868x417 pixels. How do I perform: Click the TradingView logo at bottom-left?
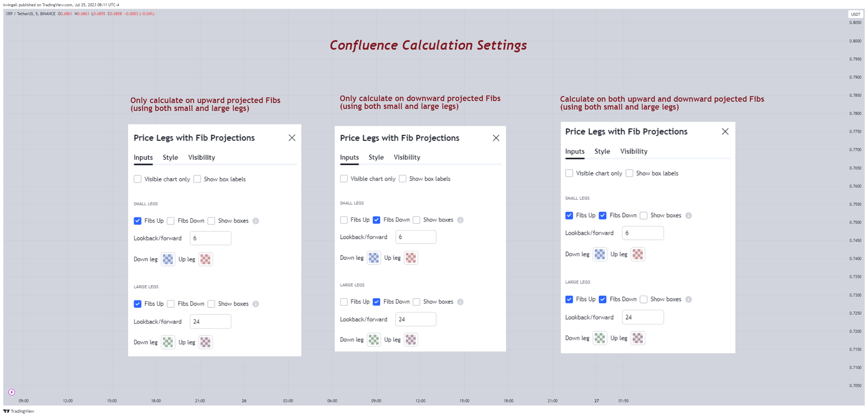pyautogui.click(x=19, y=411)
